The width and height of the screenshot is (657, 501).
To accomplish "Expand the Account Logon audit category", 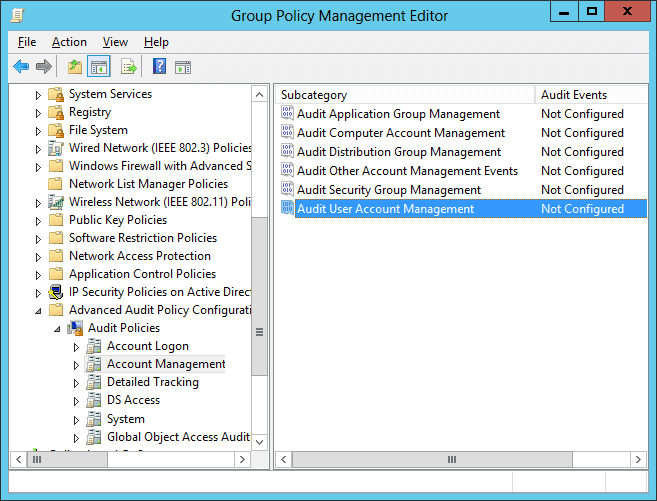I will pos(76,347).
